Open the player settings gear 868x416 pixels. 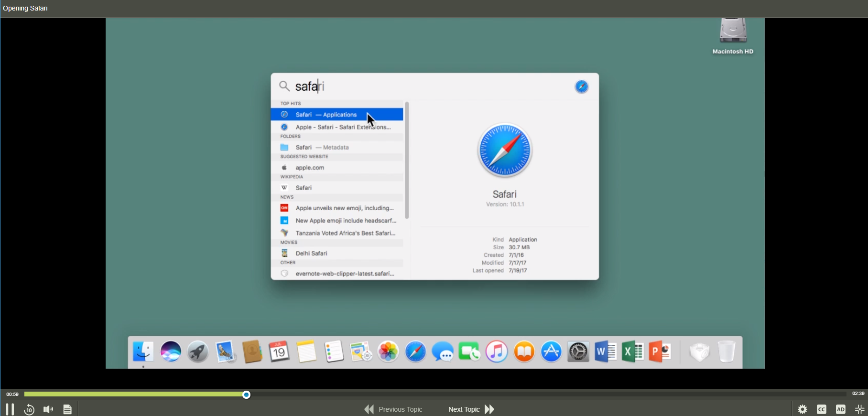tap(803, 409)
